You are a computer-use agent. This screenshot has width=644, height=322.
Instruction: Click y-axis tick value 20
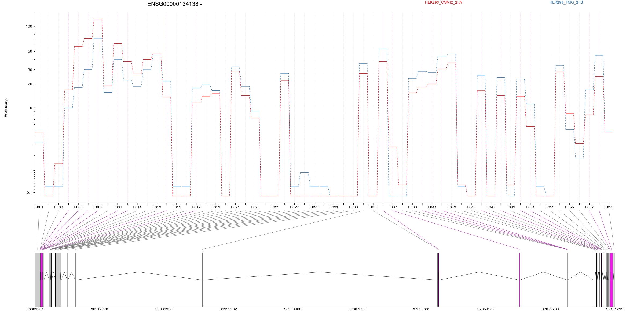(30, 84)
